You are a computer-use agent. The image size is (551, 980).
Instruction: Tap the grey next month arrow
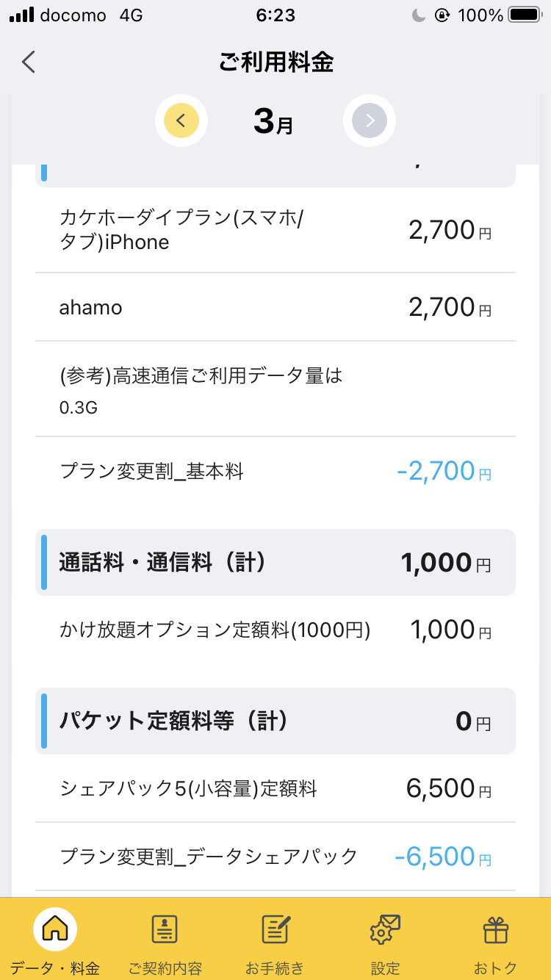370,121
